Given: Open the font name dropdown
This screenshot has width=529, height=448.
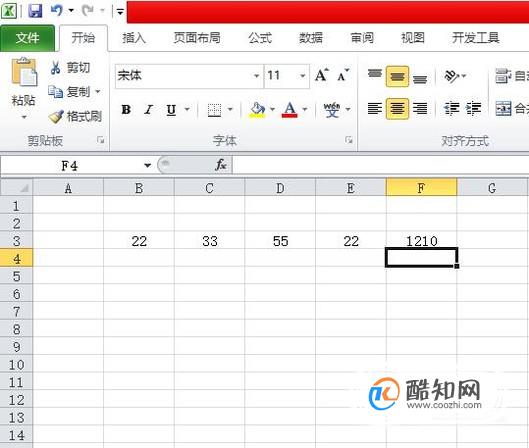Looking at the screenshot, I should (256, 76).
